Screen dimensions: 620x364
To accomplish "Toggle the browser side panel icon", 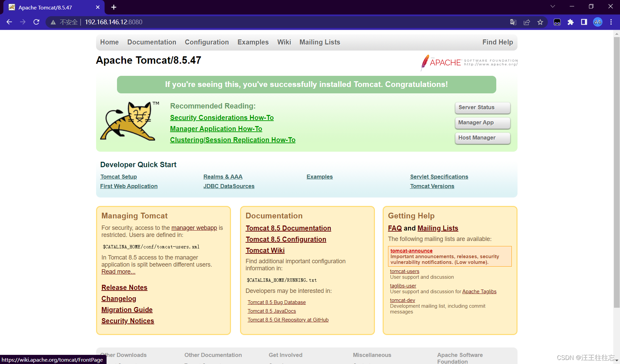I will coord(584,22).
